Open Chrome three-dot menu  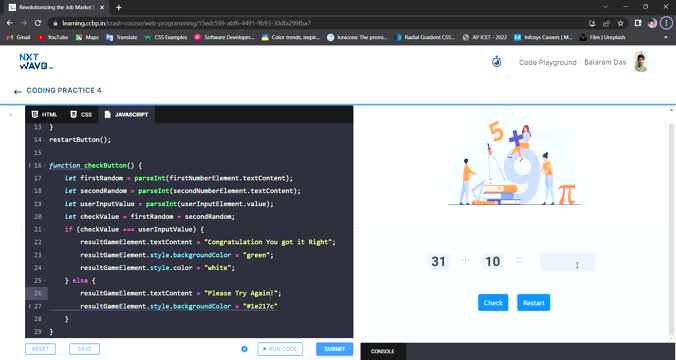pyautogui.click(x=666, y=23)
